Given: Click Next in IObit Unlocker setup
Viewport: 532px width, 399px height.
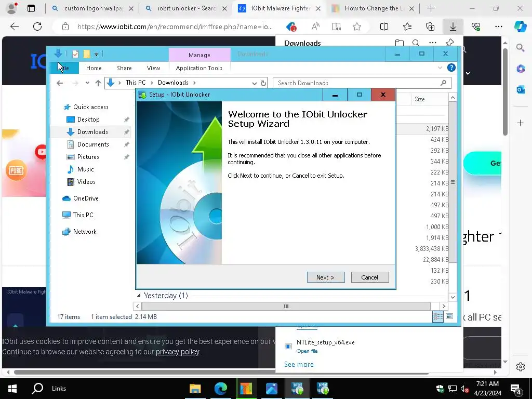Looking at the screenshot, I should click(326, 277).
